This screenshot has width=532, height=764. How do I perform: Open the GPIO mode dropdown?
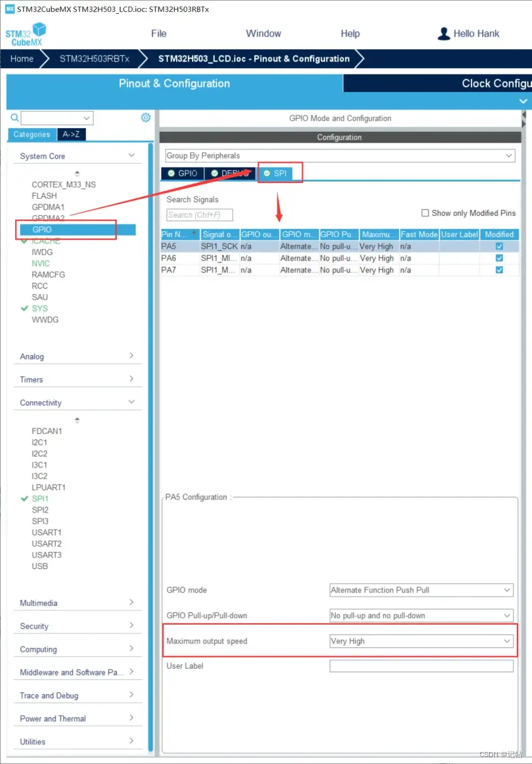(422, 590)
